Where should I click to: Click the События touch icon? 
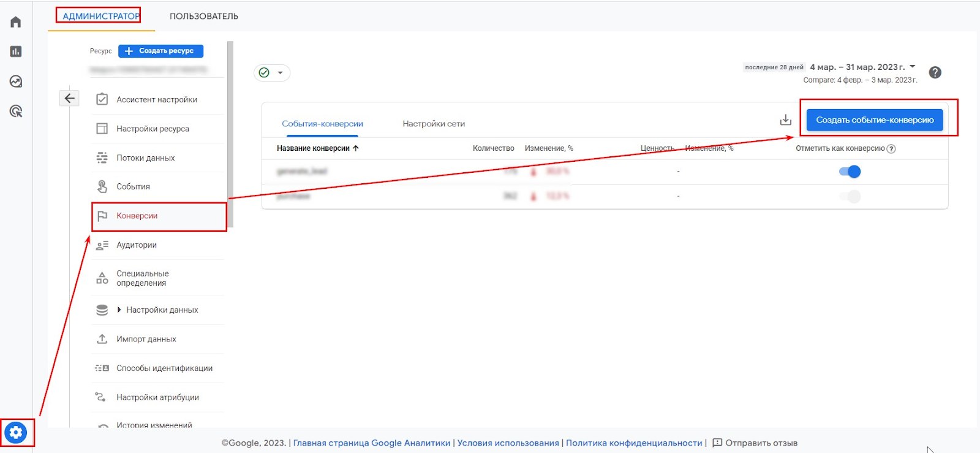click(x=102, y=186)
